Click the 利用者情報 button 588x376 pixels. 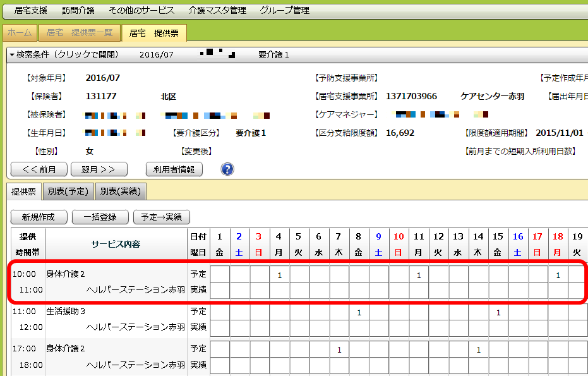click(174, 169)
